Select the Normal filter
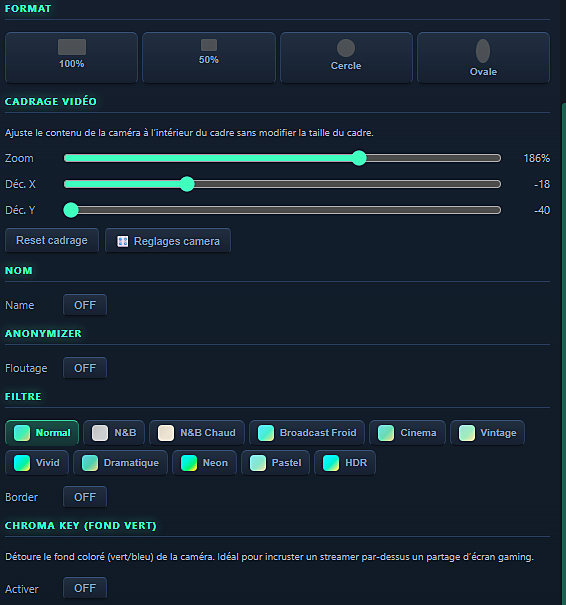 [42, 433]
